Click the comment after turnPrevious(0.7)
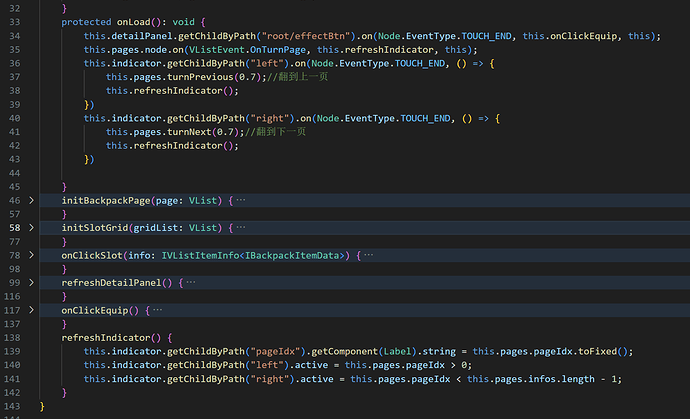Screen dimensions: 690x419 click(x=297, y=77)
